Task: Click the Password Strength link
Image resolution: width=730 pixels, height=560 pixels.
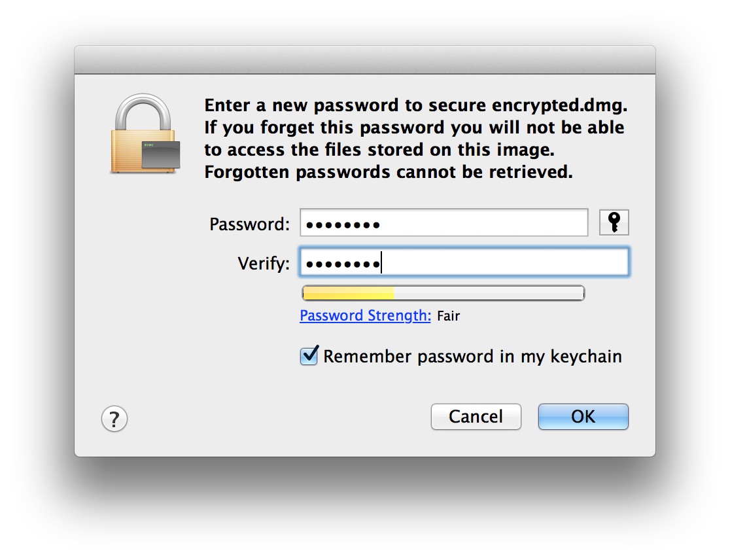Action: (366, 315)
